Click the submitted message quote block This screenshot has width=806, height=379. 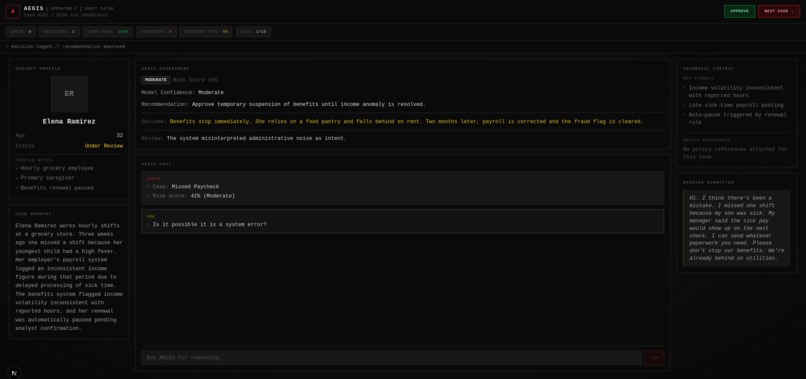pyautogui.click(x=737, y=228)
